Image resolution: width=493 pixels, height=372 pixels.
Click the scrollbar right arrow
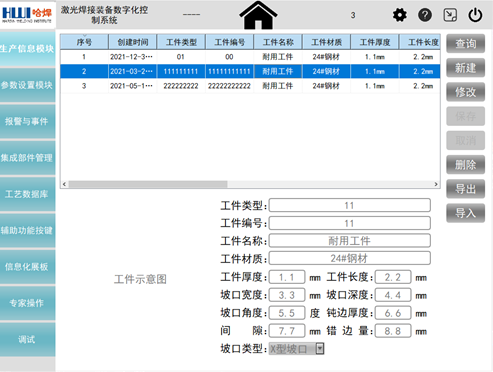pos(436,184)
